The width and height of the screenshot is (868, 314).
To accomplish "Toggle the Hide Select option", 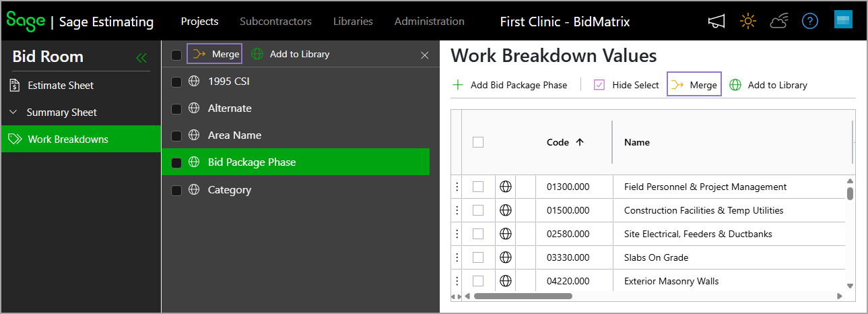I will click(x=626, y=85).
